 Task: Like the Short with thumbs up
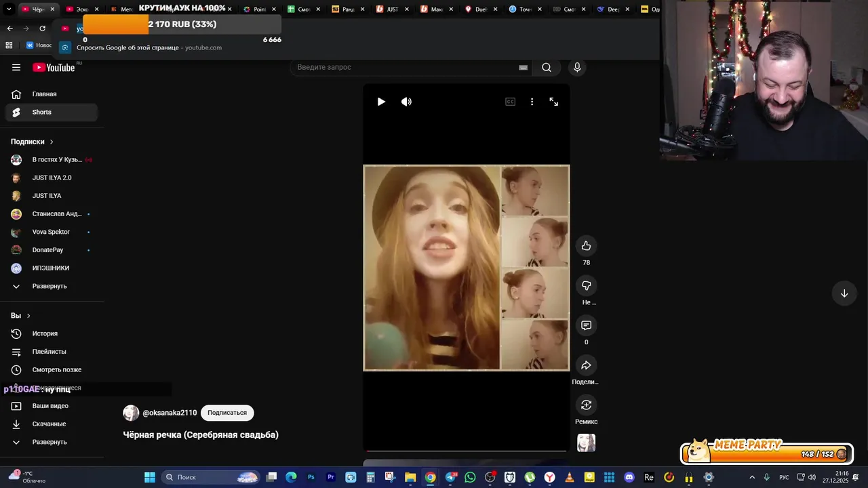tap(586, 246)
